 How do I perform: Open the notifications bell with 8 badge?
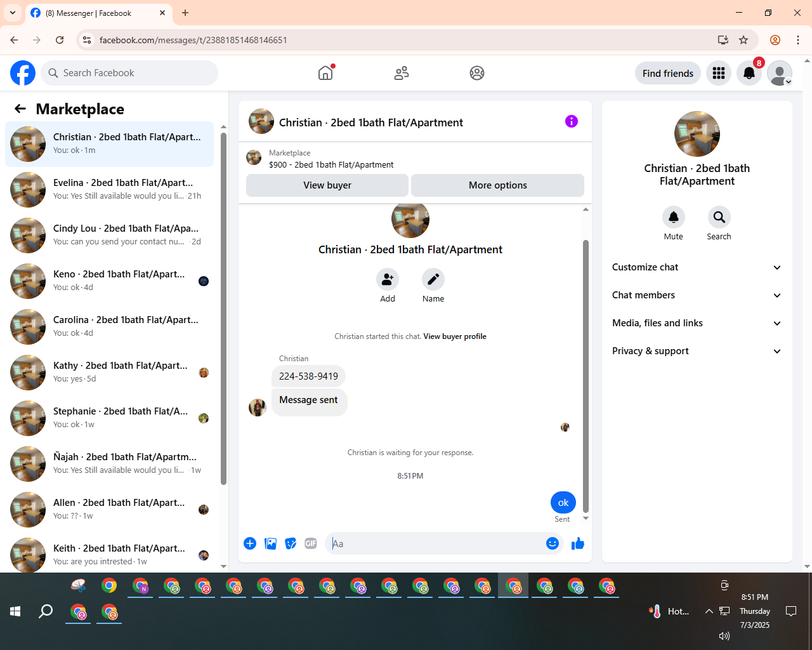coord(749,73)
